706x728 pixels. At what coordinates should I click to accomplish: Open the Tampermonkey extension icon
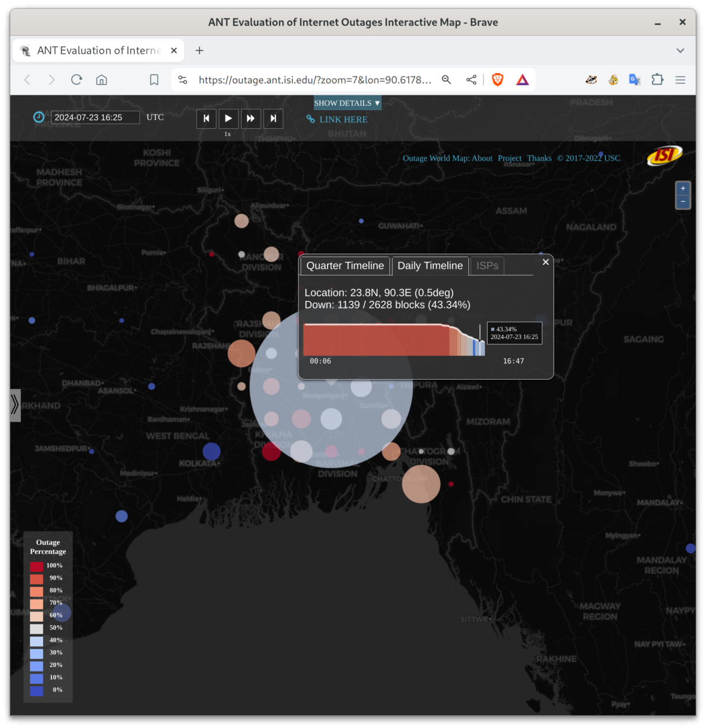coord(613,79)
